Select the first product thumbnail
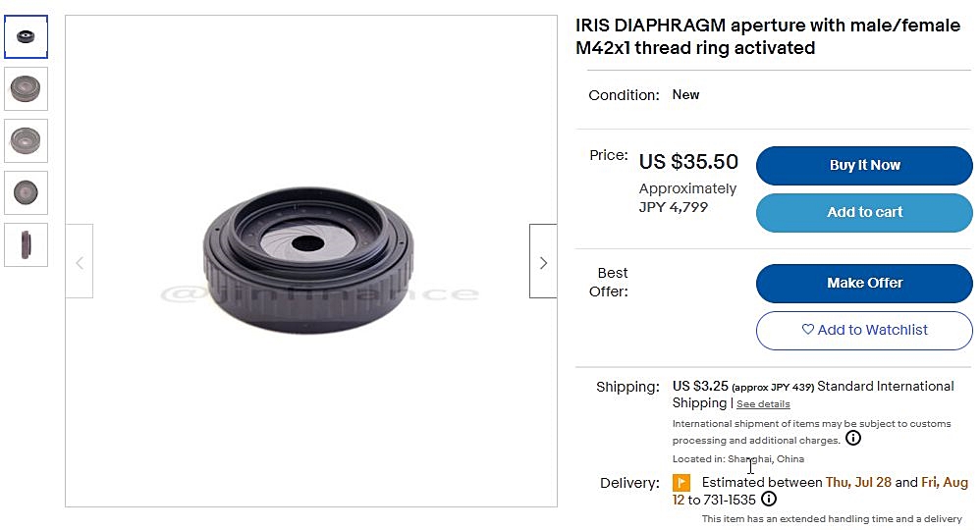This screenshot has width=980, height=530. [26, 37]
